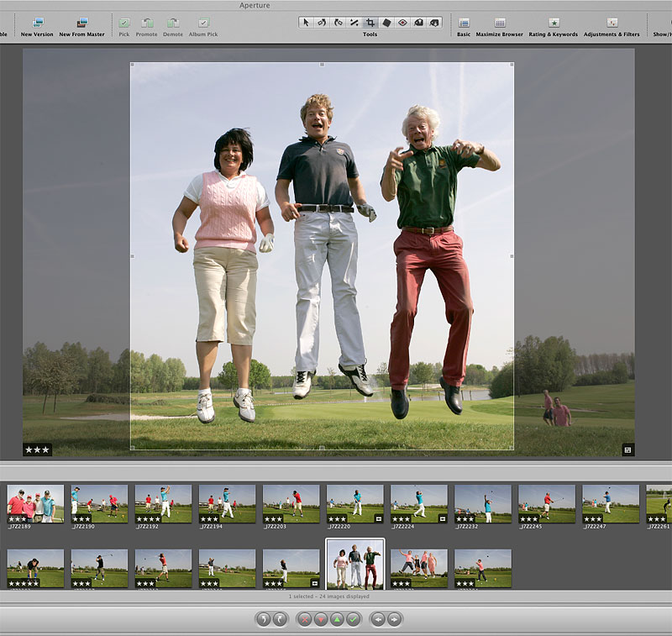Select the Spot & Patch tool
The width and height of the screenshot is (672, 636).
[x=385, y=23]
